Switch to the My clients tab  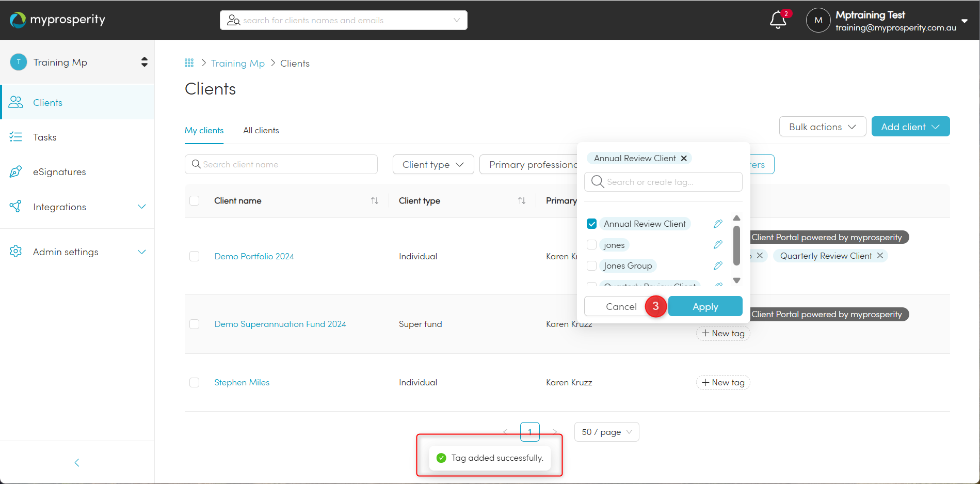click(x=204, y=130)
